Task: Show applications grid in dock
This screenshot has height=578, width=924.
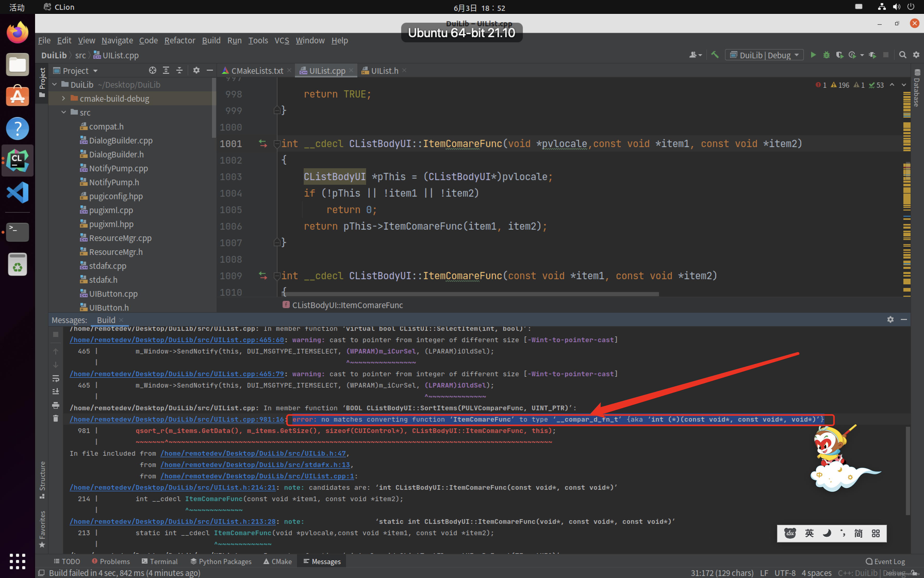Action: click(18, 561)
